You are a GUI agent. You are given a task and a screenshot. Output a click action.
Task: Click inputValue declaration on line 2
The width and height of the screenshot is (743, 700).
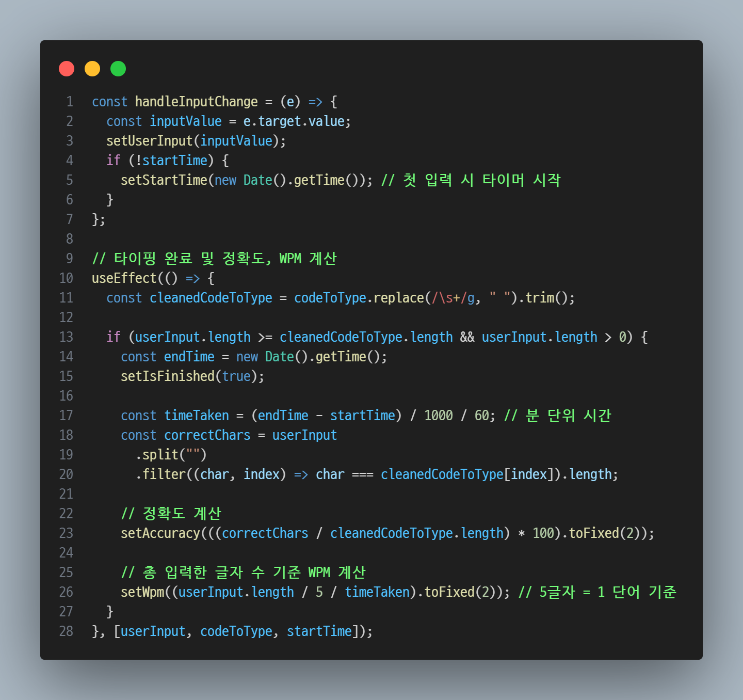(186, 121)
